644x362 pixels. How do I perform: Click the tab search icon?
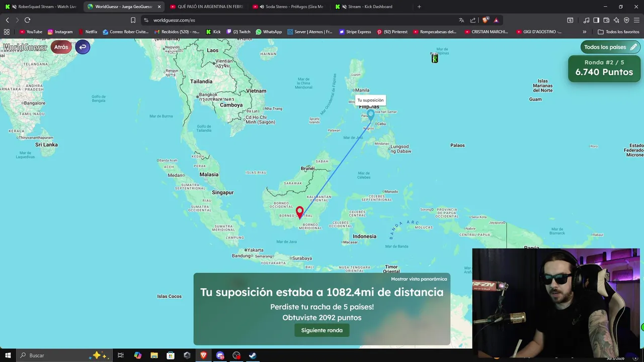(570, 20)
